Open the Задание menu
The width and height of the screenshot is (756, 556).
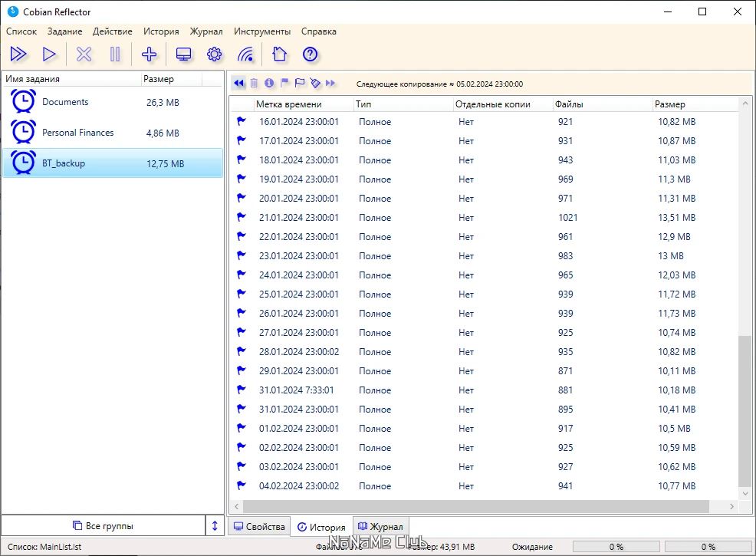64,31
